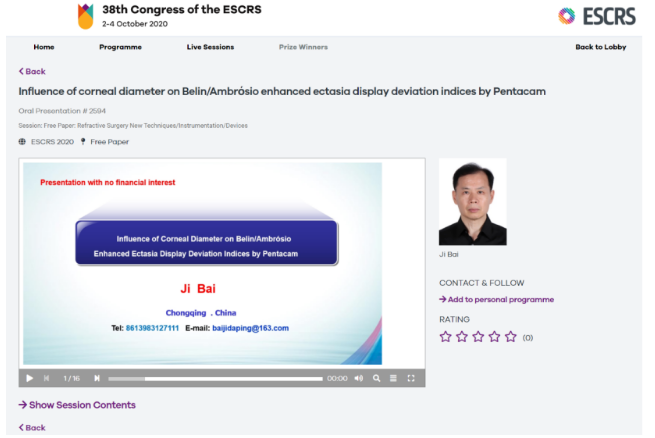Image resolution: width=655 pixels, height=438 pixels.
Task: Seek along the video progress bar
Action: click(x=216, y=379)
